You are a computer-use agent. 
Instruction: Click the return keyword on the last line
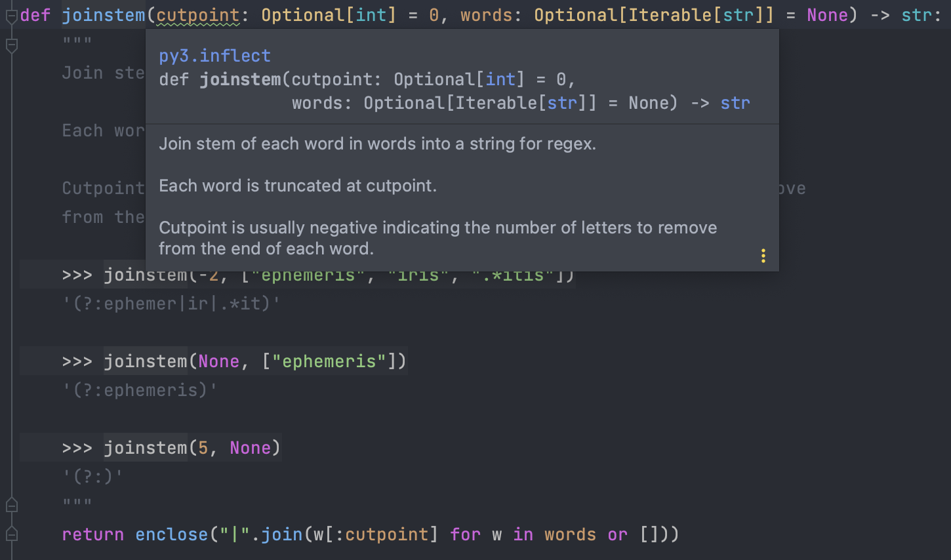click(x=92, y=534)
